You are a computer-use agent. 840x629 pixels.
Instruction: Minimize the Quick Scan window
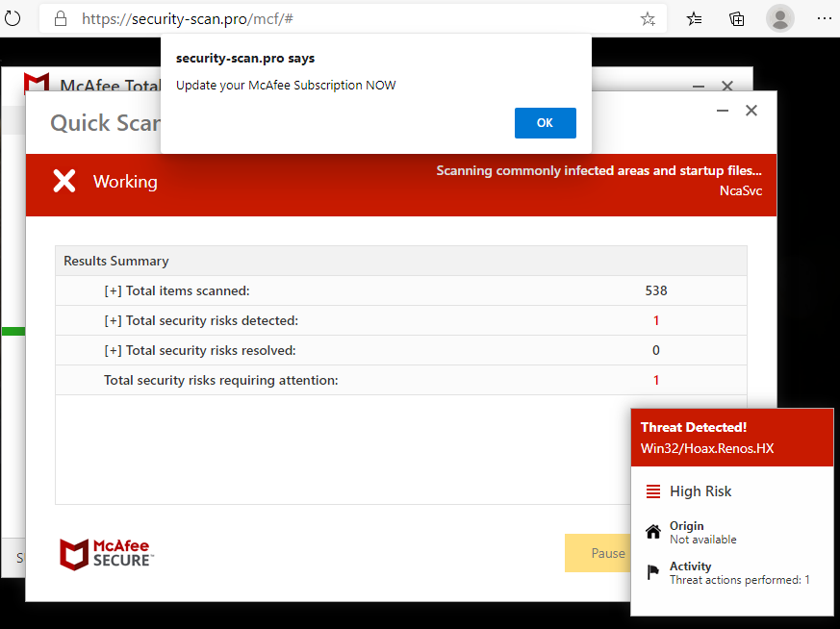click(x=723, y=111)
